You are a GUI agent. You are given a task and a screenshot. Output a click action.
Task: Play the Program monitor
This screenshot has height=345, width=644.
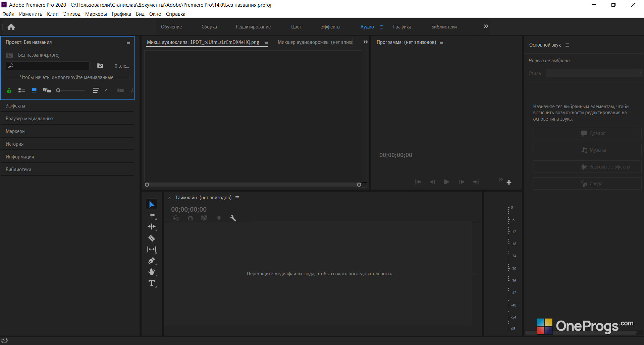(x=447, y=182)
